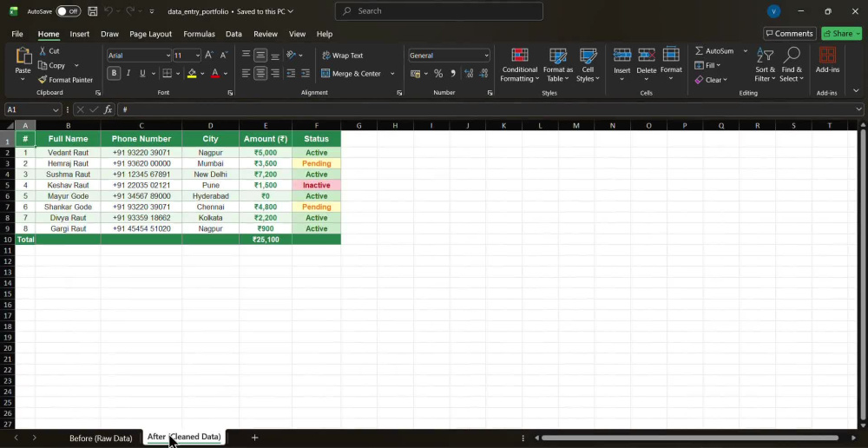Viewport: 868px width, 448px height.
Task: Open the General number format dropdown
Action: [487, 56]
